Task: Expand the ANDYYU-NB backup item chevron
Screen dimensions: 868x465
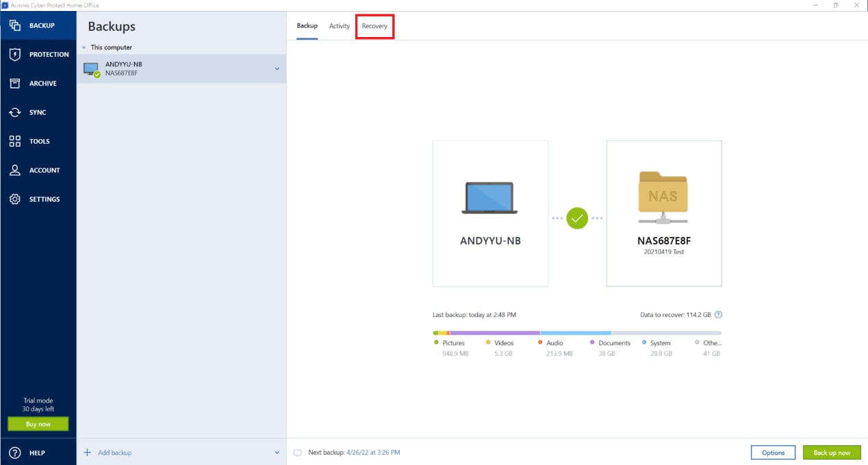Action: (x=277, y=69)
